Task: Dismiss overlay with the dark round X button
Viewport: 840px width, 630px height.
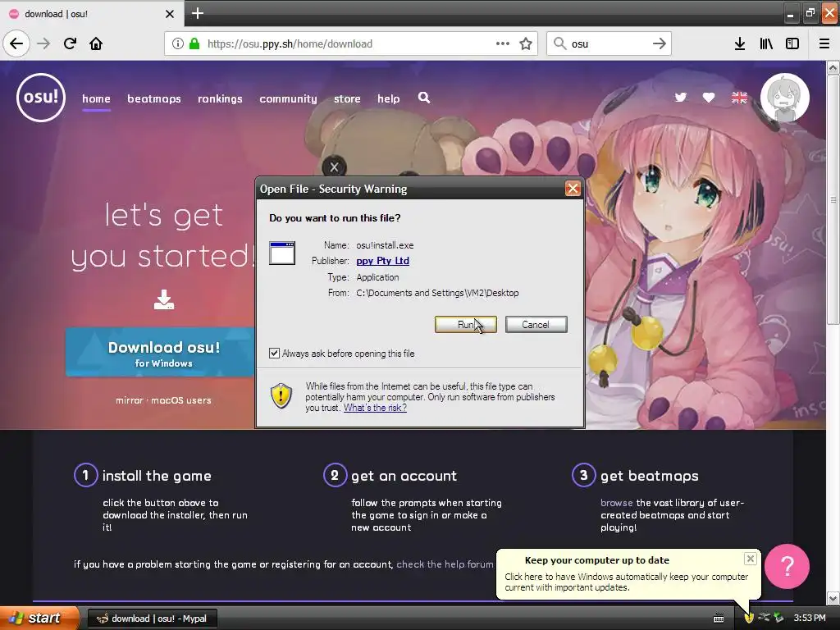Action: tap(334, 167)
